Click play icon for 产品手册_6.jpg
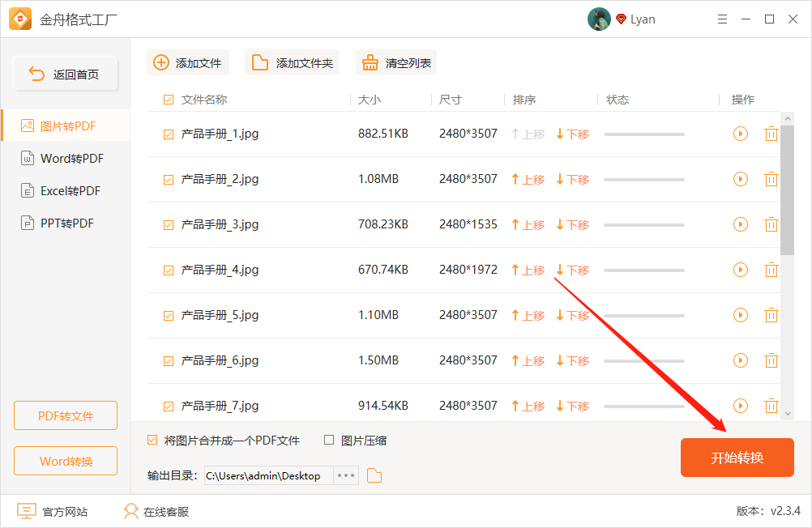The height and width of the screenshot is (528, 812). [x=741, y=360]
